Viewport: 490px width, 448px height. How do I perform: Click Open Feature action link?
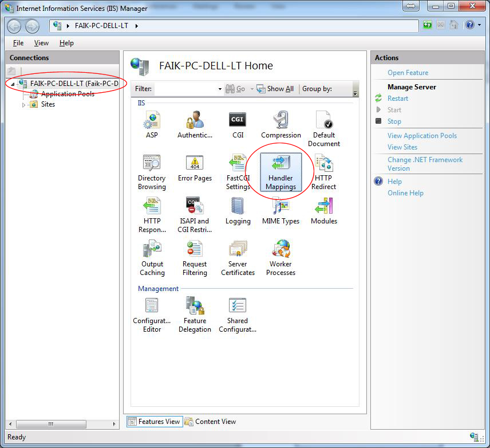tap(408, 73)
